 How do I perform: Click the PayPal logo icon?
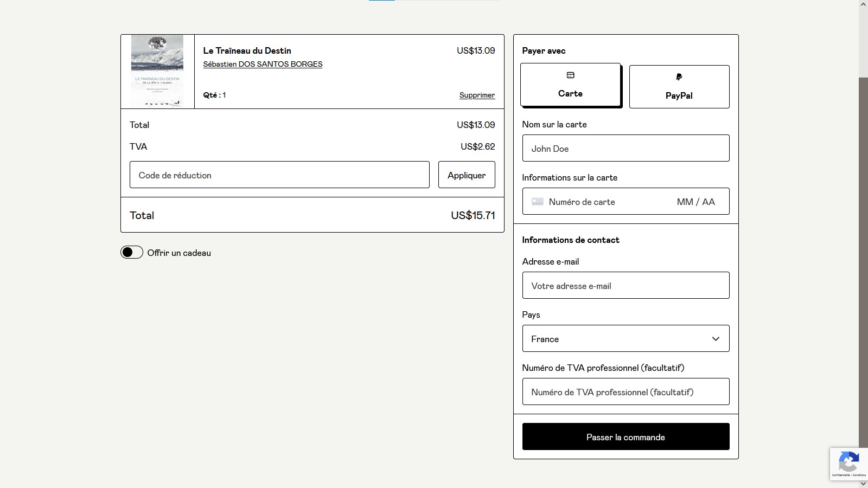(x=679, y=77)
